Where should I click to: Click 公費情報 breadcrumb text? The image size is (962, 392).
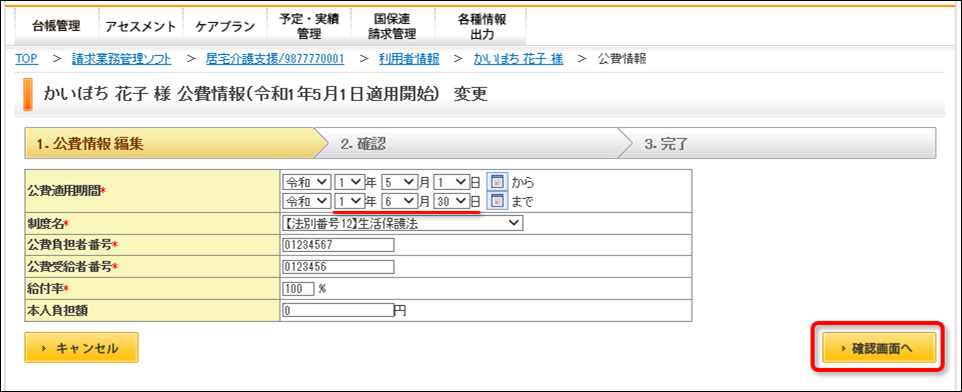click(x=621, y=59)
